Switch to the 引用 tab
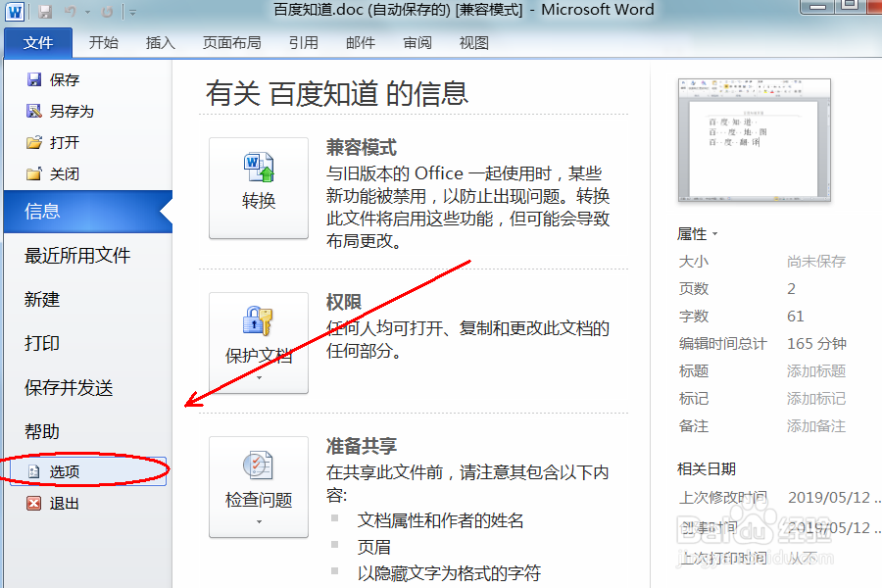 click(303, 43)
